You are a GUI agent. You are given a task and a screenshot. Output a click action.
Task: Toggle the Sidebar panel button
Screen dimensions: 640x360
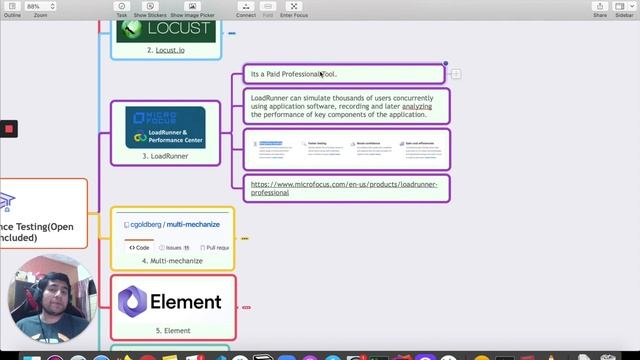point(620,6)
